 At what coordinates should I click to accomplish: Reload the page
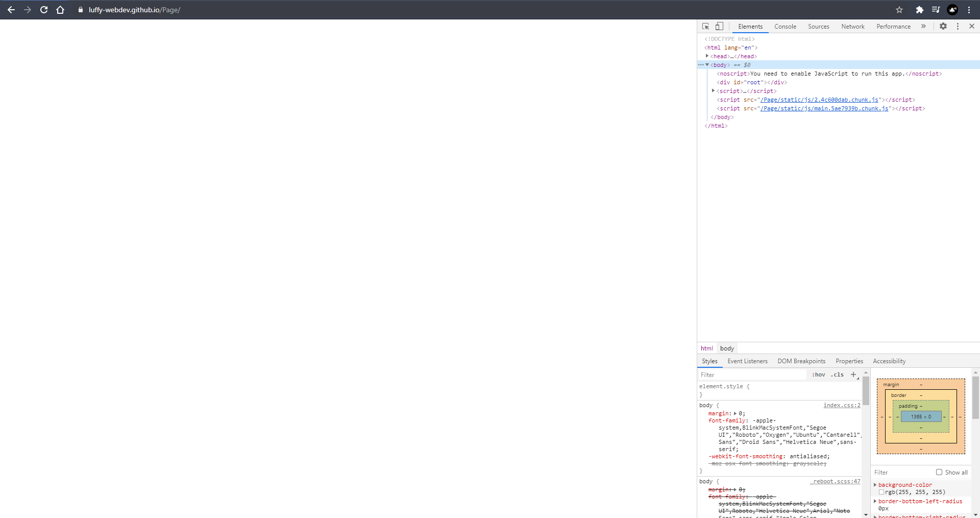click(x=44, y=10)
